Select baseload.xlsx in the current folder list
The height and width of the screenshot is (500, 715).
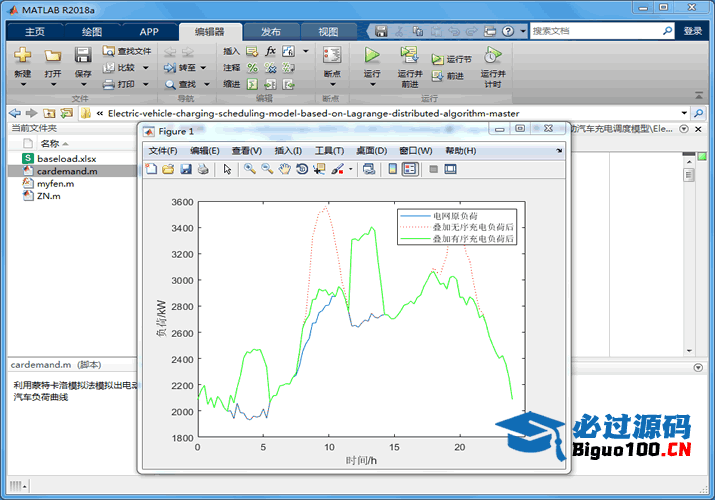pos(67,158)
